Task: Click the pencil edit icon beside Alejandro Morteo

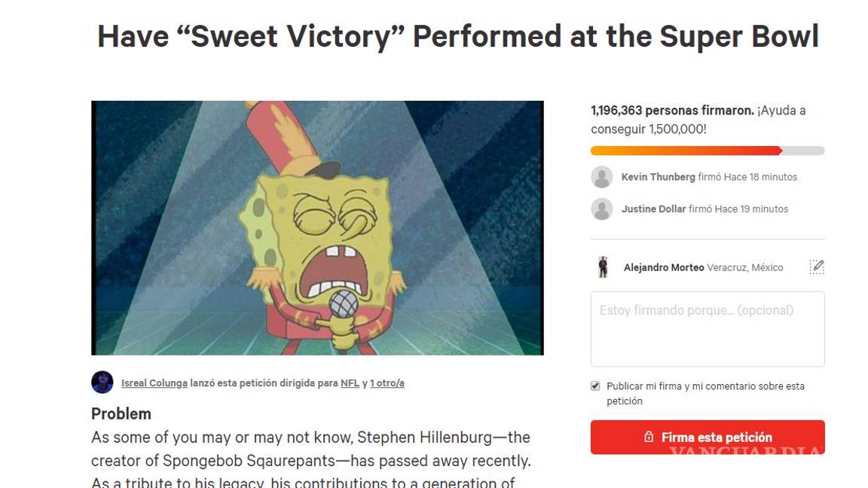Action: click(817, 267)
